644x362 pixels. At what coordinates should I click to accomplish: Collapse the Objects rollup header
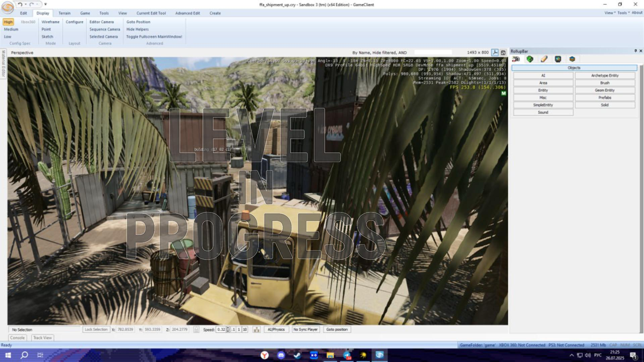point(574,68)
